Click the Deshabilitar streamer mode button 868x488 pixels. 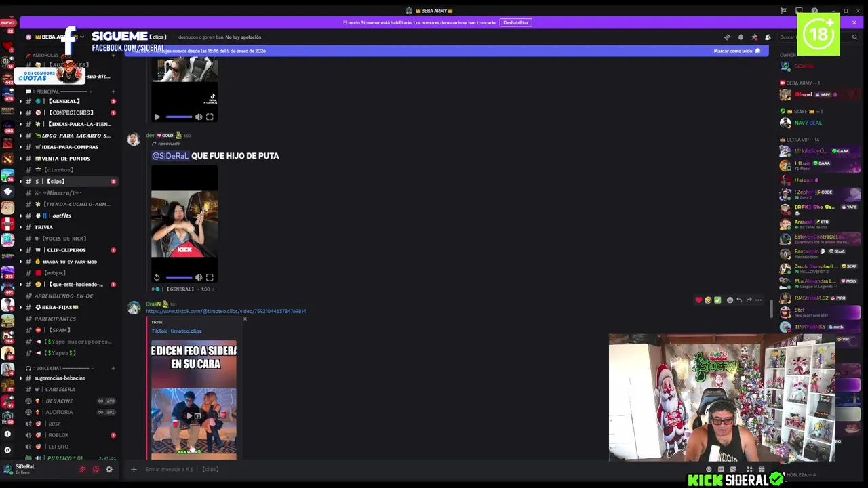pyautogui.click(x=515, y=22)
